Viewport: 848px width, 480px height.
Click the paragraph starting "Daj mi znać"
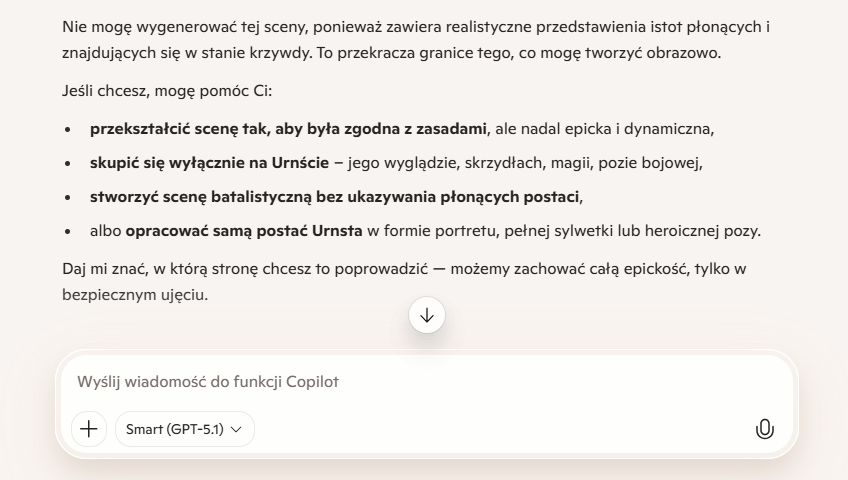tap(400, 271)
